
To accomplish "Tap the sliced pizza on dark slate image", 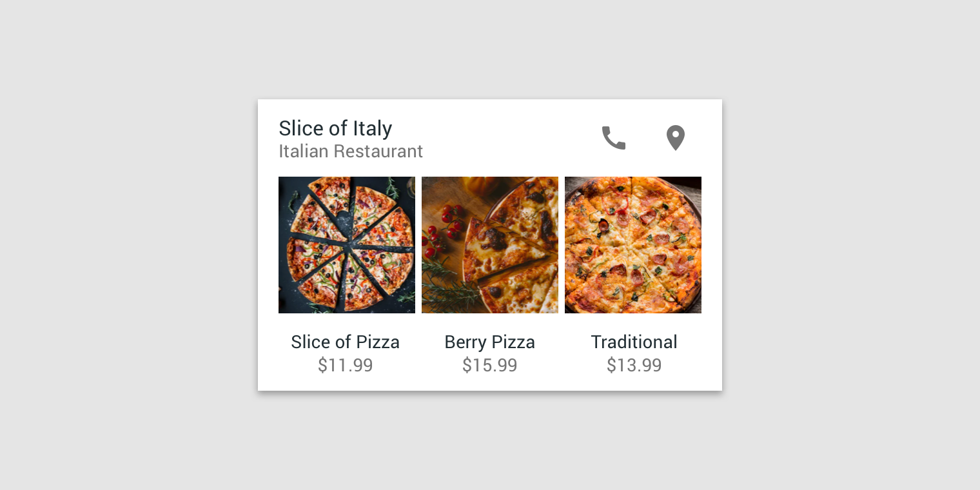I will coord(347,245).
